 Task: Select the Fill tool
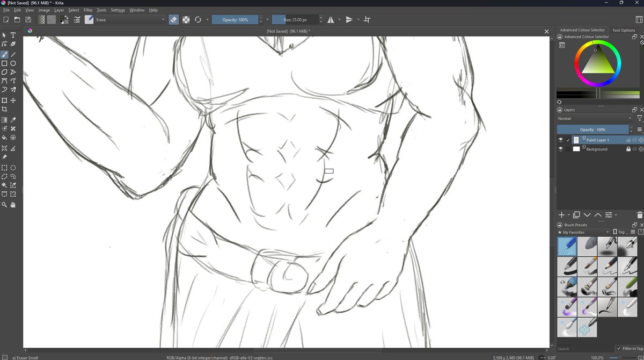(x=5, y=138)
